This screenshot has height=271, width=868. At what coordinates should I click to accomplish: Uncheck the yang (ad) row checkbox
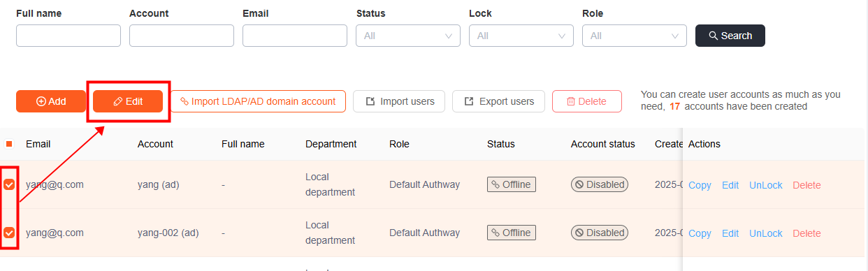pyautogui.click(x=9, y=184)
